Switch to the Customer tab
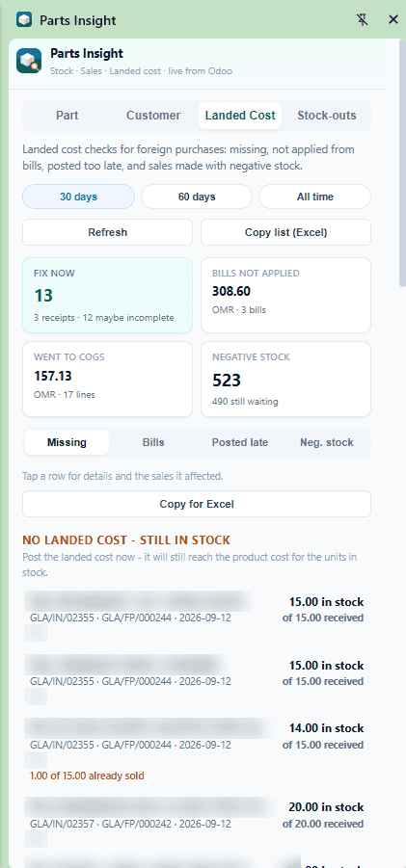 click(153, 116)
